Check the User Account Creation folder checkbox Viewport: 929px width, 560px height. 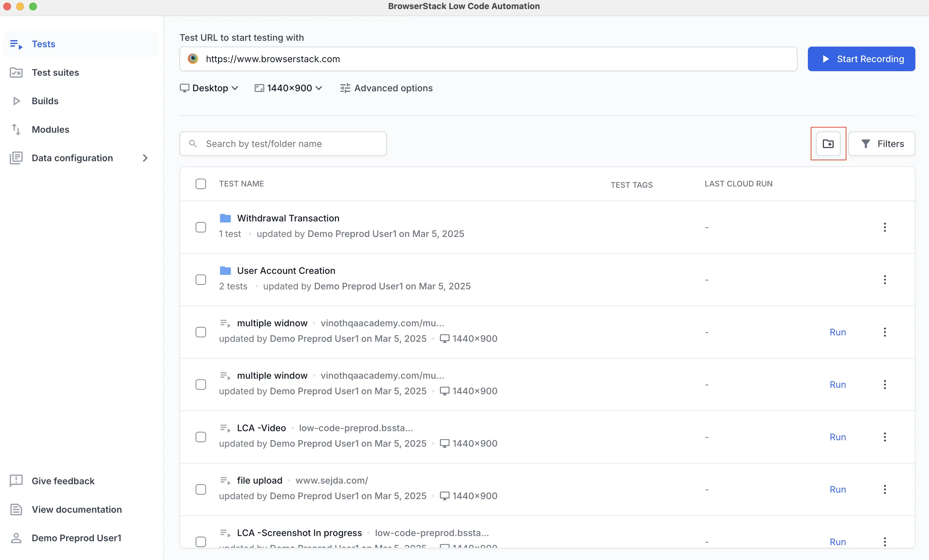tap(201, 280)
